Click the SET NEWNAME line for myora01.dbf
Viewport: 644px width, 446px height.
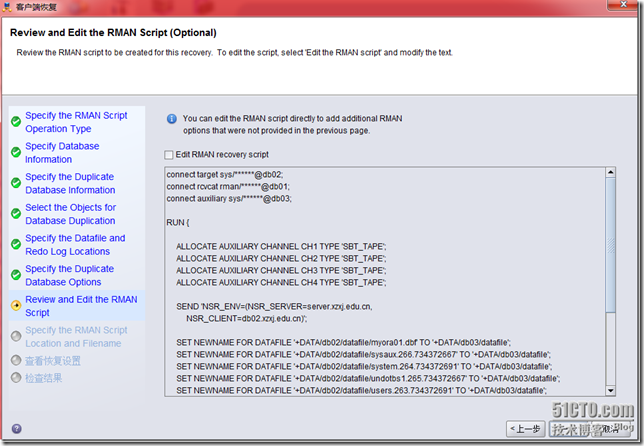tap(344, 343)
